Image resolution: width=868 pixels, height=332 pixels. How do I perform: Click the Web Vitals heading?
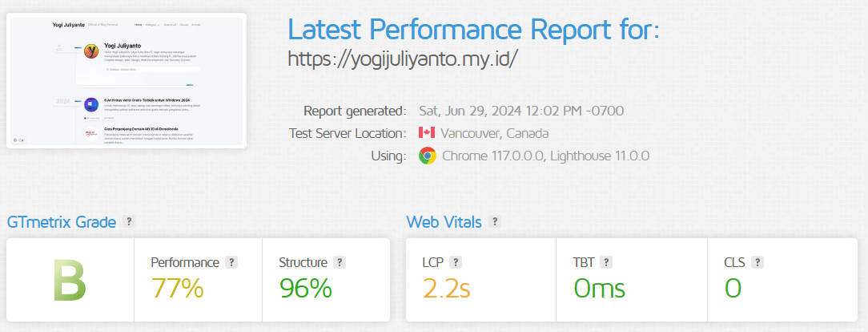[x=444, y=222]
